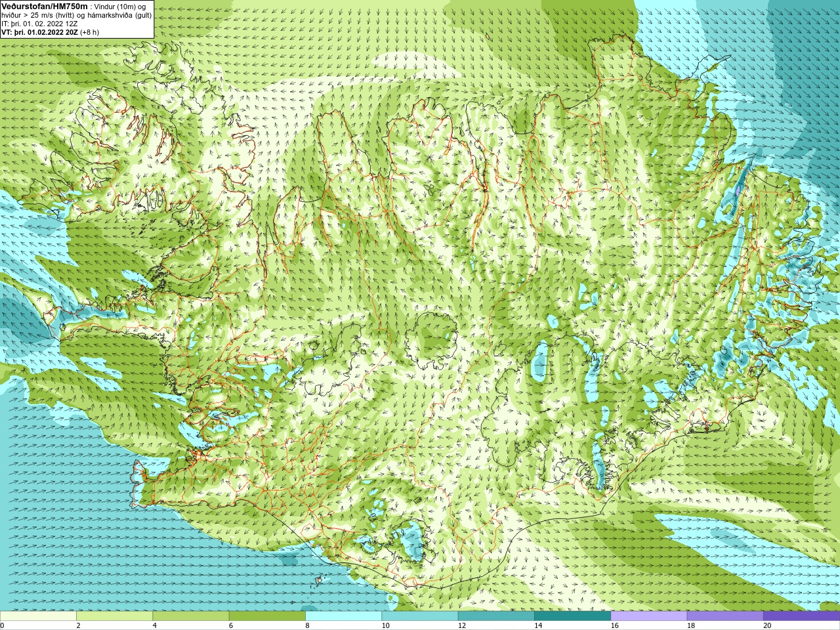Click the medium purple 18–20 m/s legend swatch
Viewport: 840px width, 630px height.
725,616
